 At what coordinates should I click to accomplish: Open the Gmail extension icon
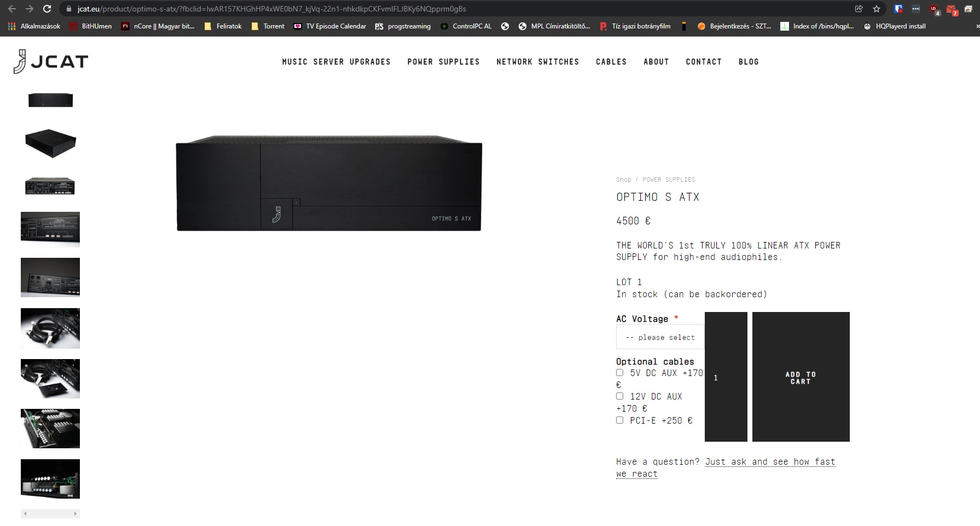click(951, 9)
